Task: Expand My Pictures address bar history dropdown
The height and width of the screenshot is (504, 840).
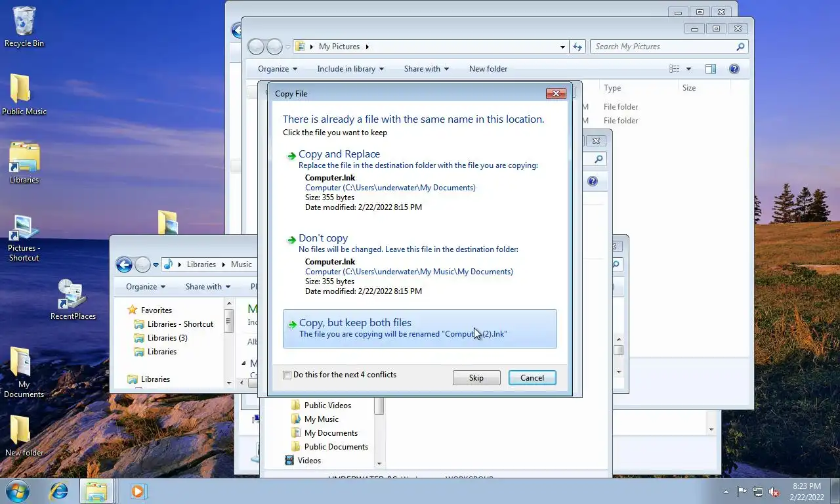Action: coord(562,47)
